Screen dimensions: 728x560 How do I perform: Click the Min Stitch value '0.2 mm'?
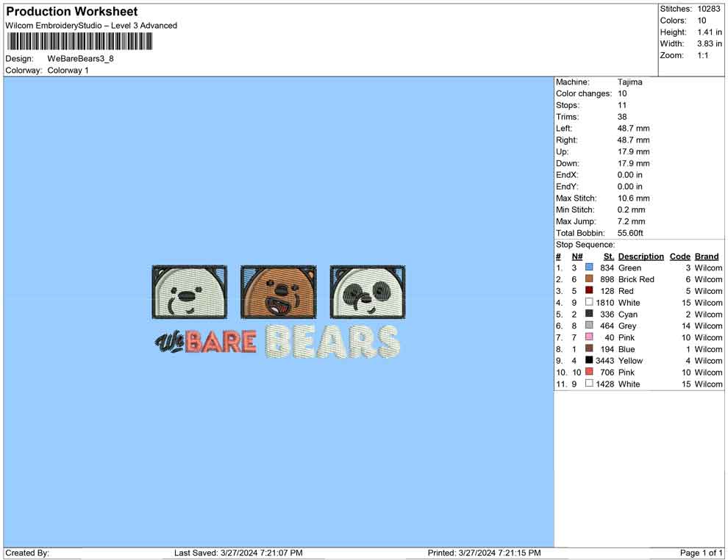[x=631, y=209]
